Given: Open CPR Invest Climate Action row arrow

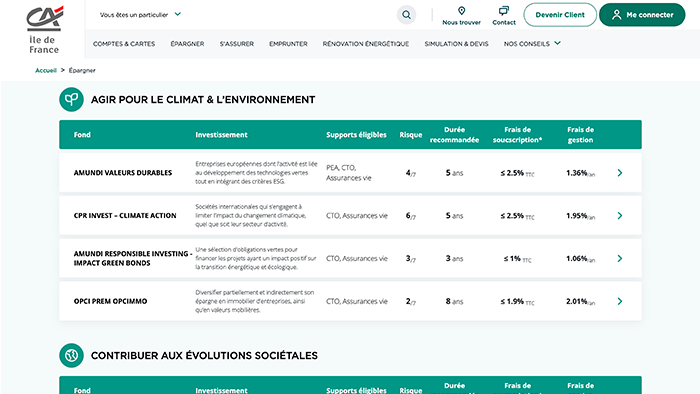Looking at the screenshot, I should pyautogui.click(x=620, y=216).
